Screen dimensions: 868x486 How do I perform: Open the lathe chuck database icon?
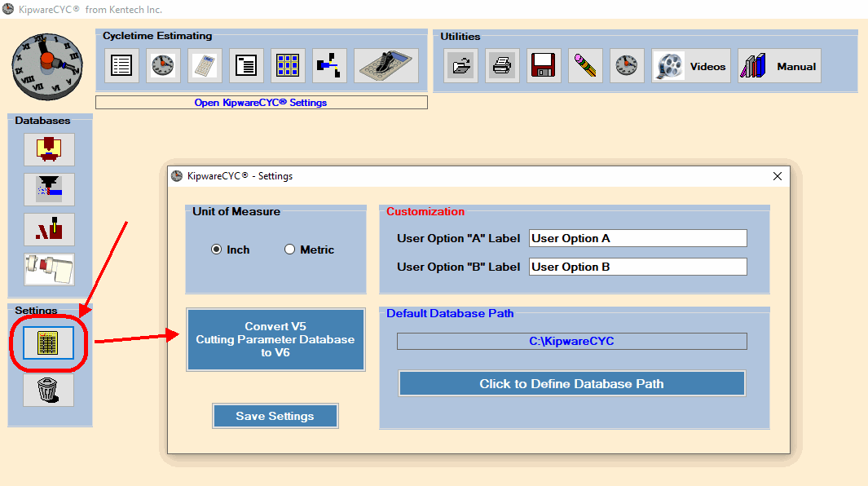49,269
